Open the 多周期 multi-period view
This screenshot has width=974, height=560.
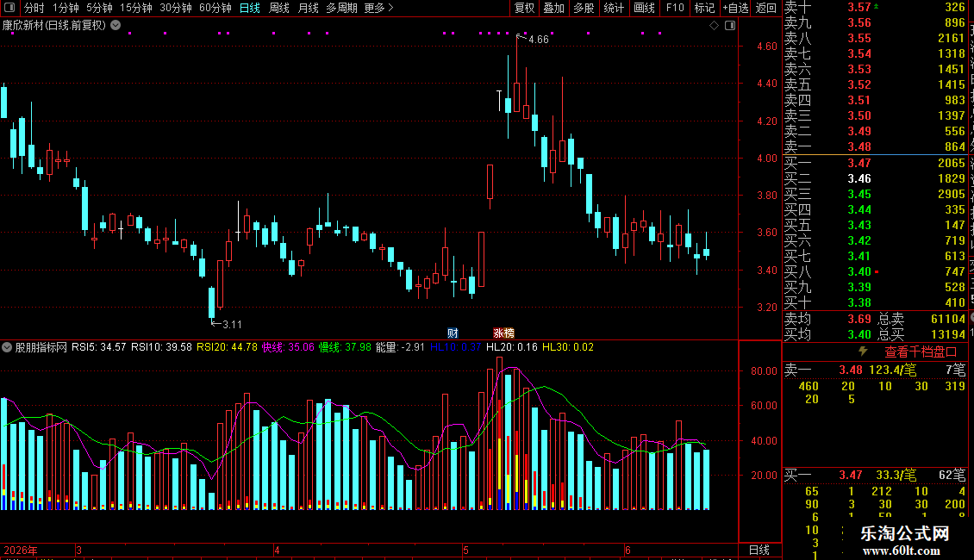(x=341, y=8)
